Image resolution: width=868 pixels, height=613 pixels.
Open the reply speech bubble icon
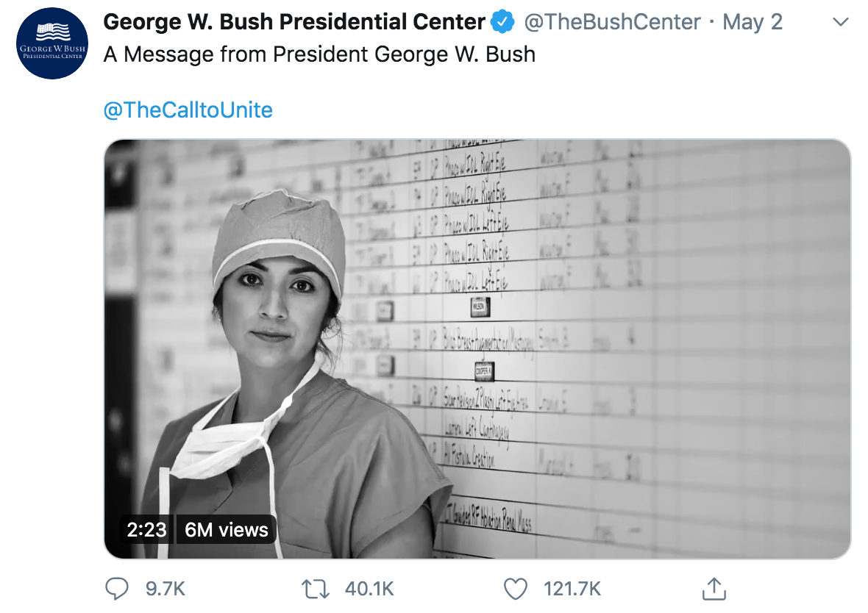click(x=116, y=589)
